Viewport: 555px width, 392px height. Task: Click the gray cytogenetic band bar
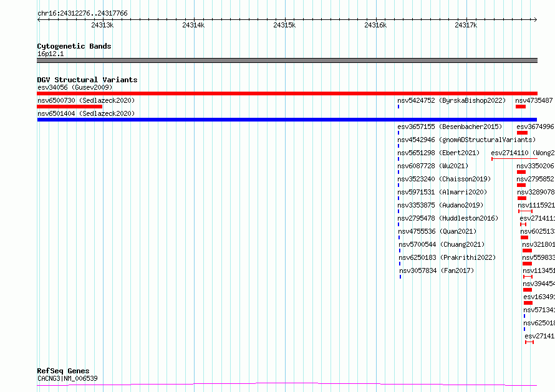pyautogui.click(x=287, y=60)
